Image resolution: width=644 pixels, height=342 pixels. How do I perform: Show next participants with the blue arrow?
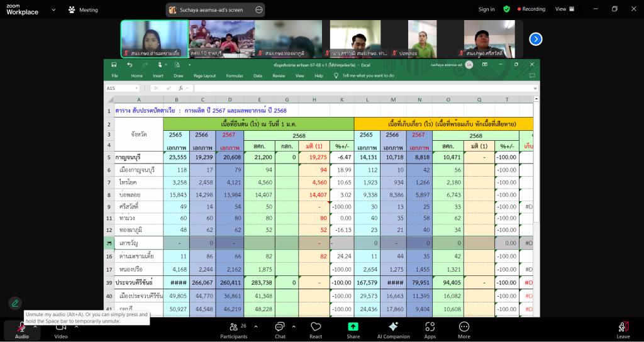pyautogui.click(x=535, y=39)
